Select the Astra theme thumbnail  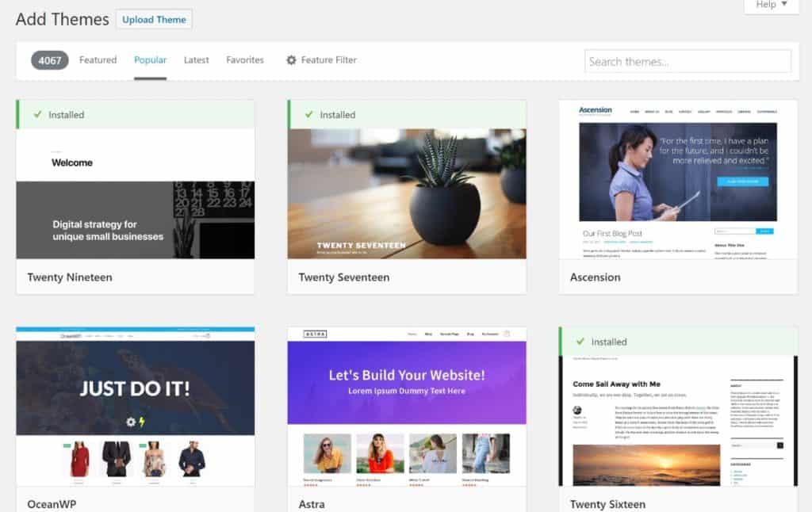click(407, 407)
